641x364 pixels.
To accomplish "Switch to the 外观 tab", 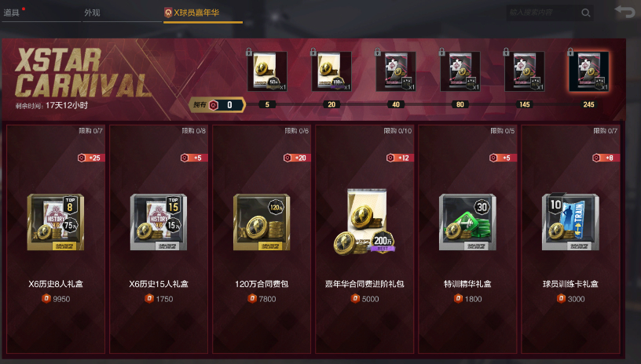I will tap(92, 13).
